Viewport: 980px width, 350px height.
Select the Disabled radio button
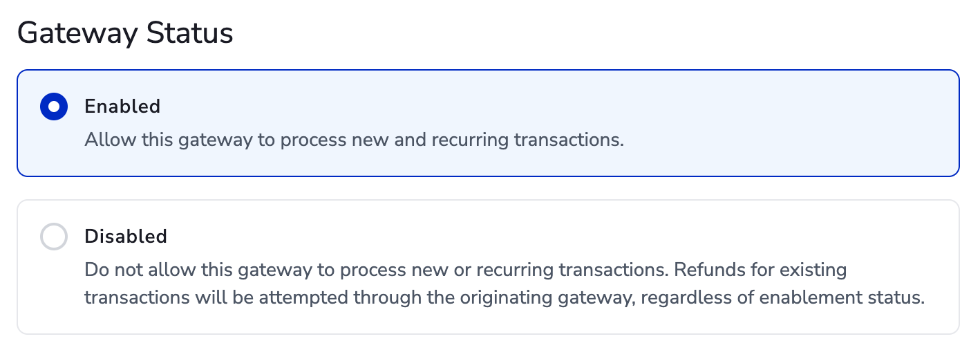point(54,237)
